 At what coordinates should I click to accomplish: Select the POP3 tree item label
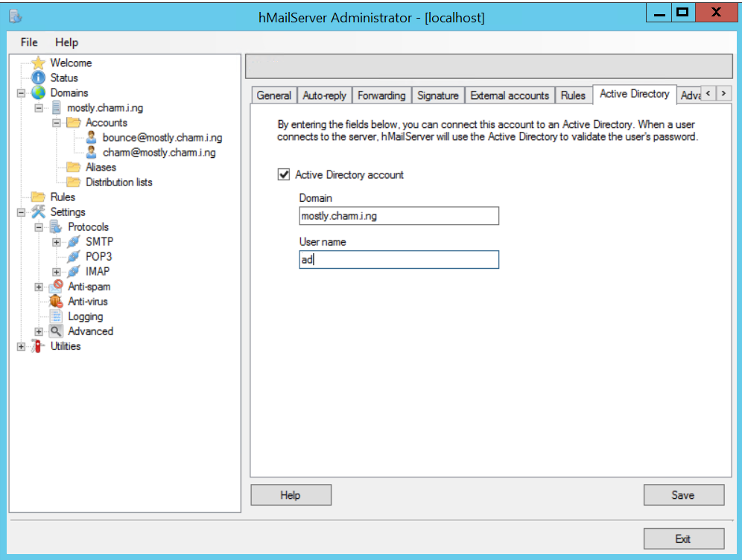tap(98, 256)
